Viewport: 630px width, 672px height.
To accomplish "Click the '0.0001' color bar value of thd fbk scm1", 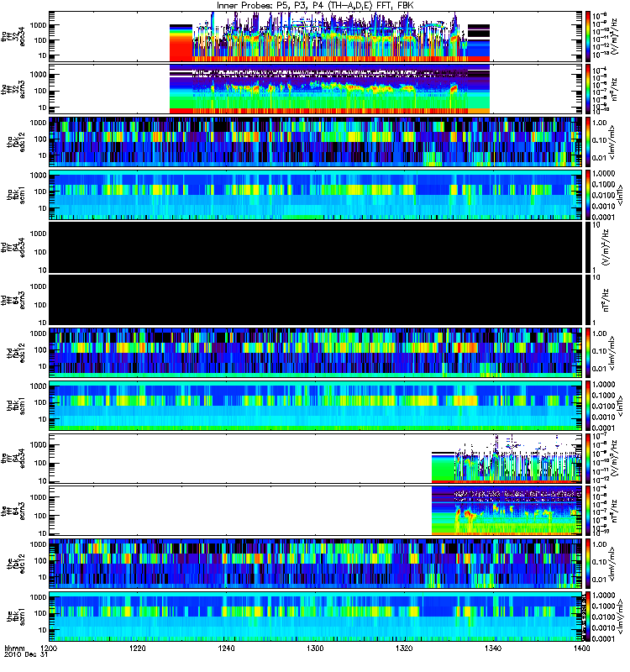I will coord(603,428).
